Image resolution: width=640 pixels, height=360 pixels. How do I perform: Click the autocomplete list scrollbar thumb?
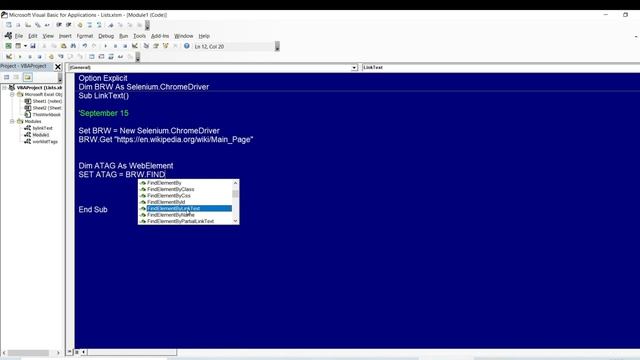point(236,193)
